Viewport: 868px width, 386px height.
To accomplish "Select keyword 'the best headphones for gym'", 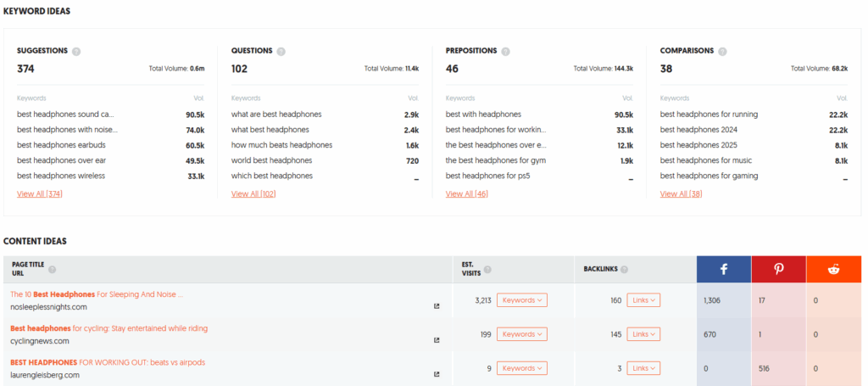I will [495, 160].
